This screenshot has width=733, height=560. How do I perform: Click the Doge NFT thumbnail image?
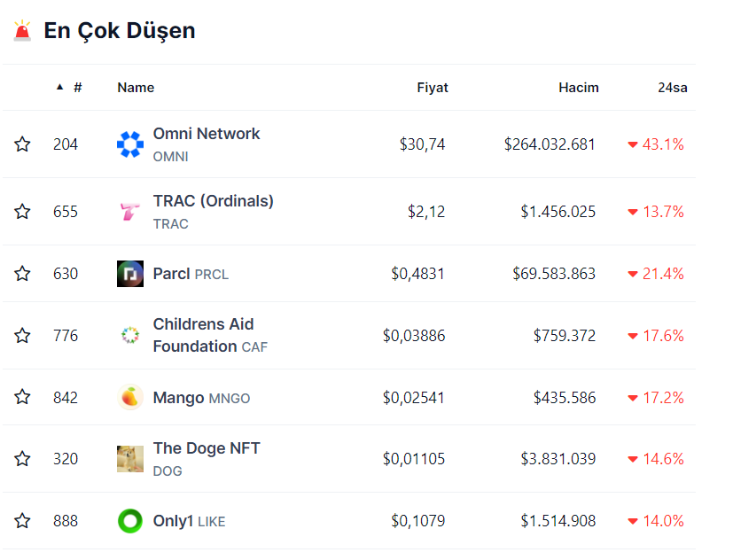pyautogui.click(x=130, y=459)
